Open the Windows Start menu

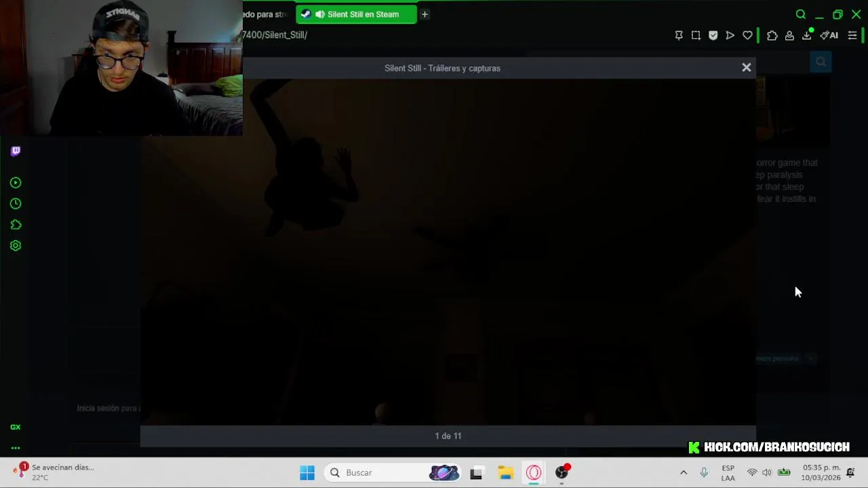click(x=307, y=472)
